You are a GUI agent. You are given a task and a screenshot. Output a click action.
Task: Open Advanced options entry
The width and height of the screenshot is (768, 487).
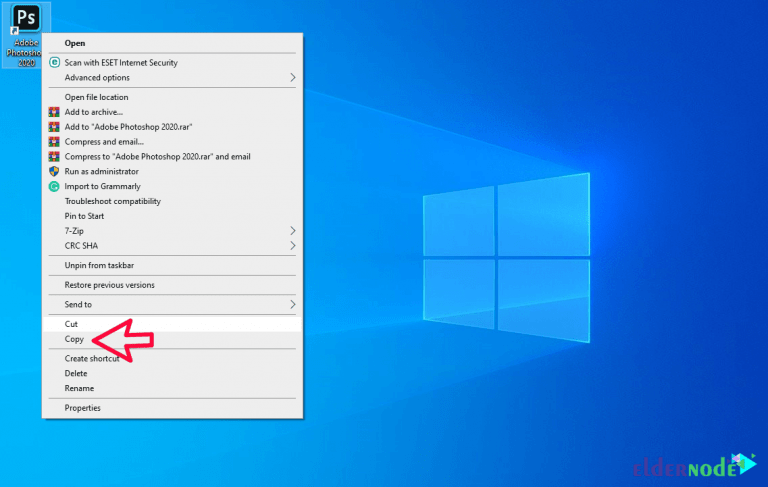[x=172, y=77]
